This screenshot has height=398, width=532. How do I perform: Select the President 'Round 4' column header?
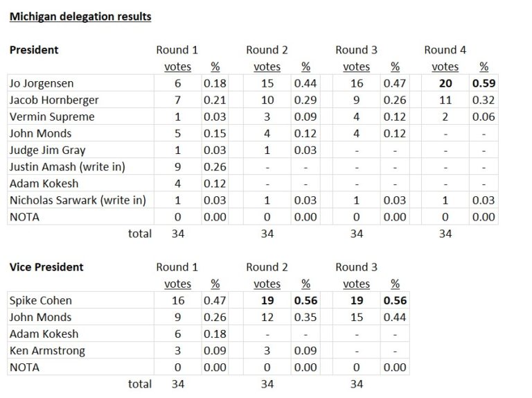tap(445, 50)
